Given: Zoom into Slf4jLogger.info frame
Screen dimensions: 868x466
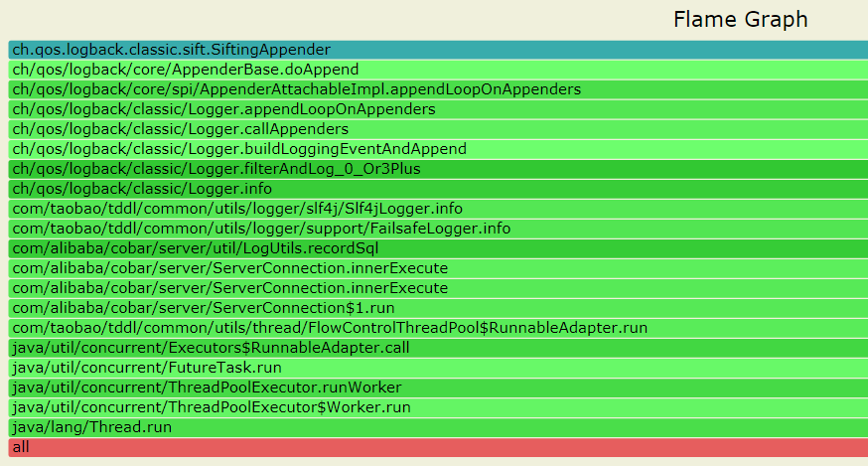Looking at the screenshot, I should [x=438, y=209].
